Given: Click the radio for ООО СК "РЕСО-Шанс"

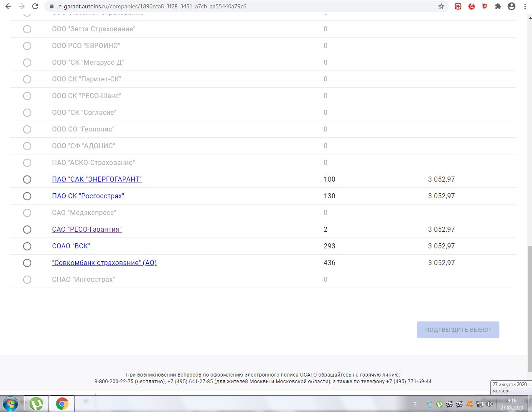Looking at the screenshot, I should 27,96.
